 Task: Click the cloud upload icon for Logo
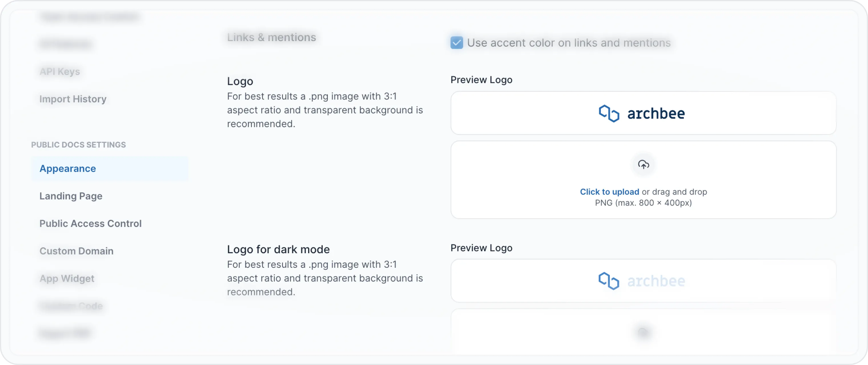click(643, 165)
